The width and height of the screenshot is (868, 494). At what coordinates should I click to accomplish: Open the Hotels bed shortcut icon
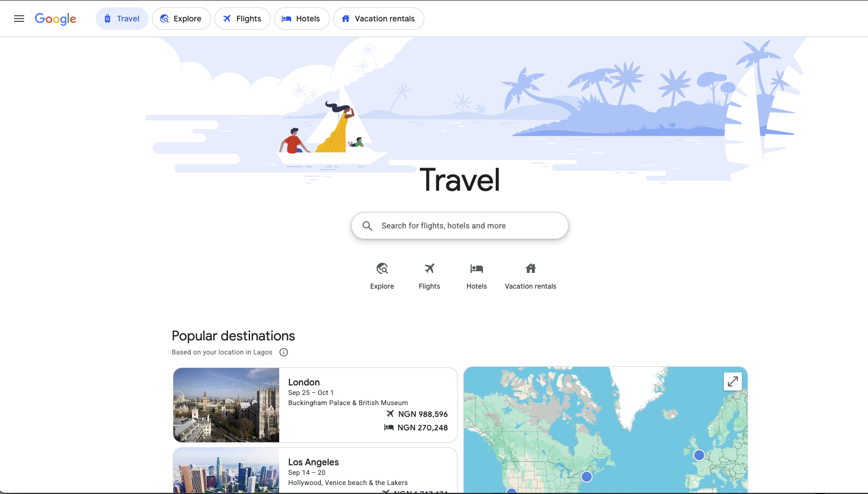point(477,268)
